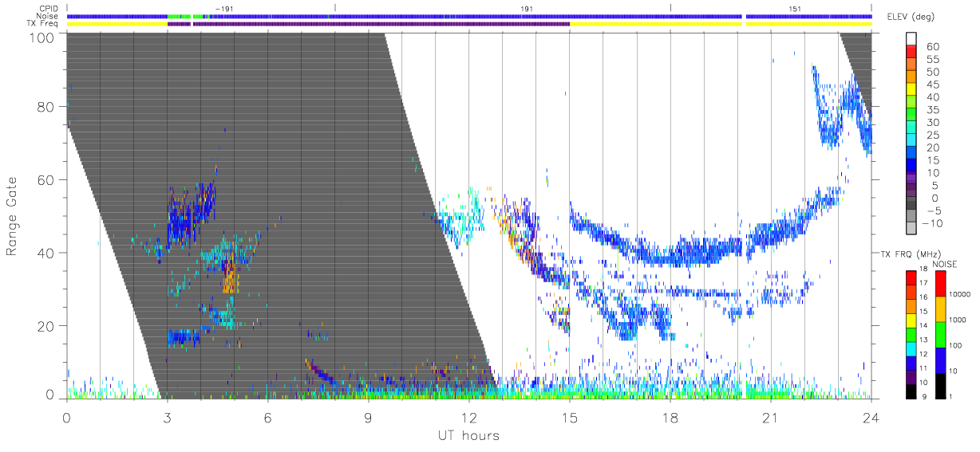Click the purple TX Freq bar segment near 9 UT

(381, 23)
